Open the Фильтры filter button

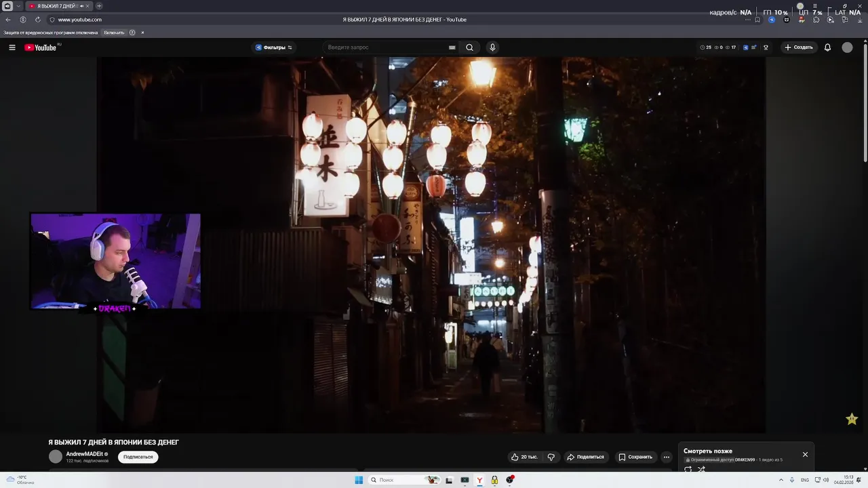[x=274, y=47]
